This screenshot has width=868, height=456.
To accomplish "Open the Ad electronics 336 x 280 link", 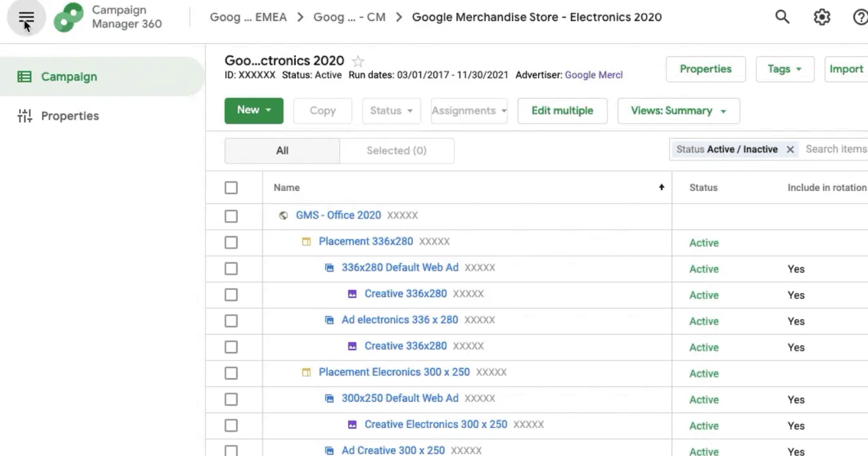I will coord(400,320).
